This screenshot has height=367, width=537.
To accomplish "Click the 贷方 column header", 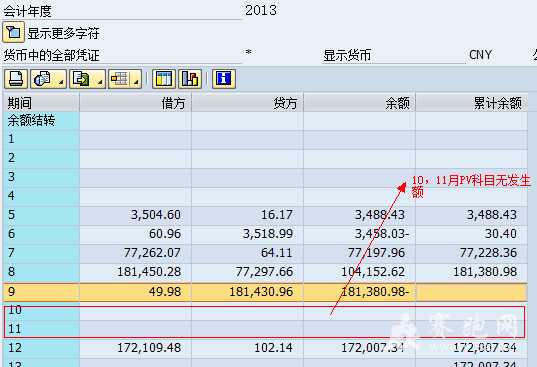I will tap(247, 103).
